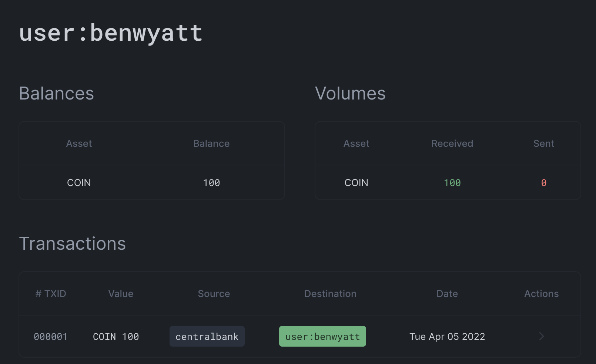Select transaction ID 000001

pyautogui.click(x=51, y=337)
